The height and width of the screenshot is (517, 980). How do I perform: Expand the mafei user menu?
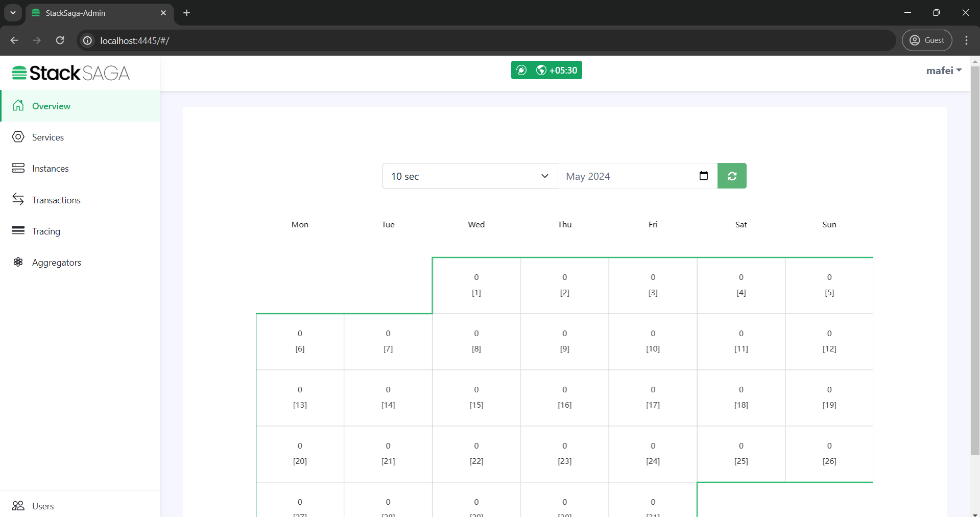943,70
